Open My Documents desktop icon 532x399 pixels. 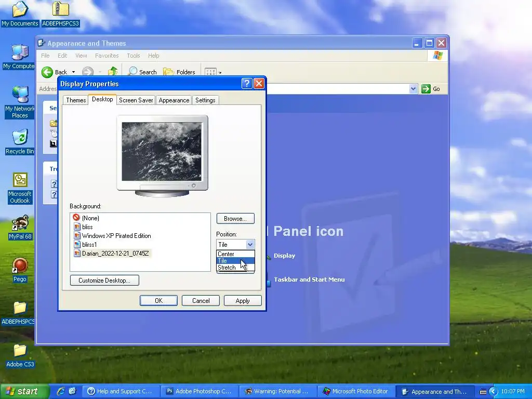coord(20,14)
